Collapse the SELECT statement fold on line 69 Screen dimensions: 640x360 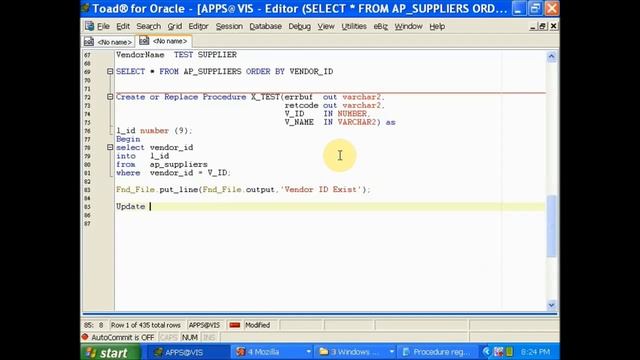pos(110,71)
